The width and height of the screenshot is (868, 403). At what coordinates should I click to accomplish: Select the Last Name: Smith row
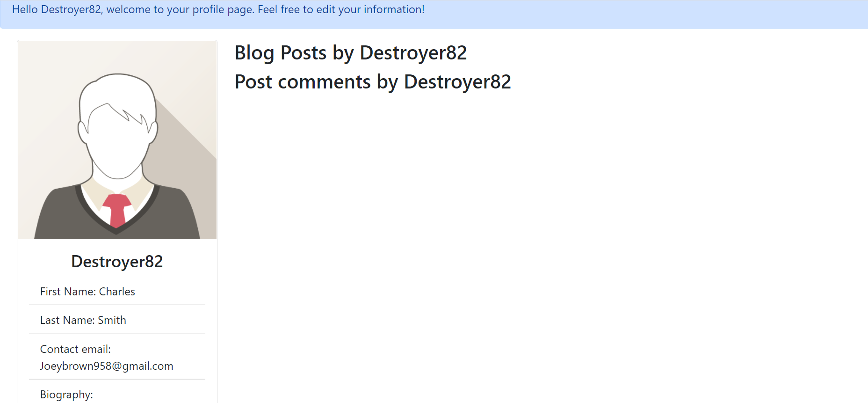[117, 320]
